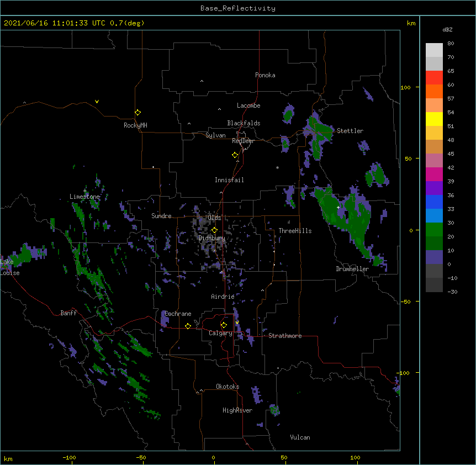Image resolution: width=476 pixels, height=465 pixels.
Task: Click the dBZ legend heading
Action: point(447,29)
